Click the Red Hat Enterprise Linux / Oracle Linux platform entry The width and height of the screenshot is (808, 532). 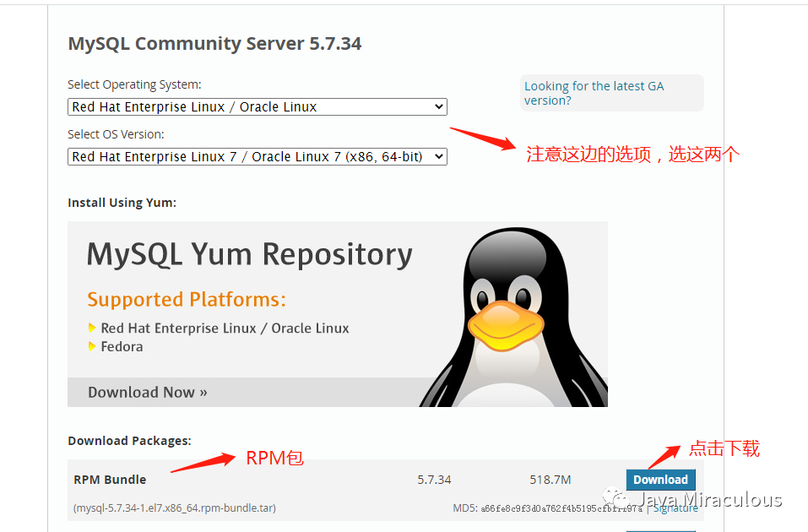pos(225,328)
